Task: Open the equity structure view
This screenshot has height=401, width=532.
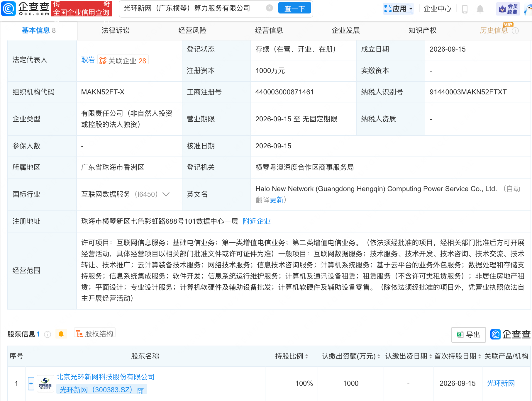Action: pos(95,334)
